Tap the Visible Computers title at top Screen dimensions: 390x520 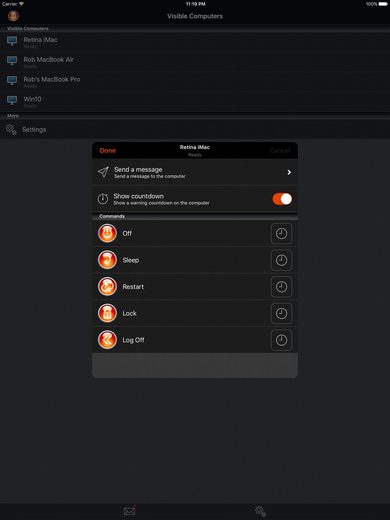pos(195,16)
